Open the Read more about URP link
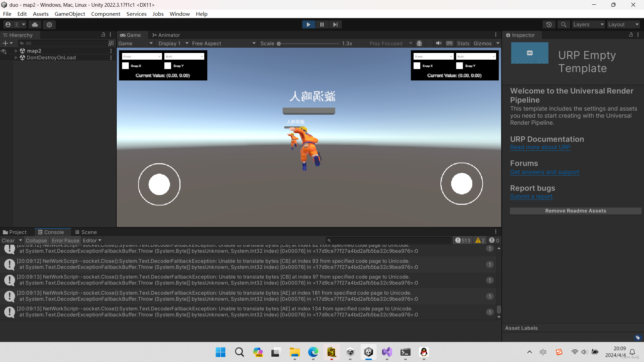Image resolution: width=644 pixels, height=362 pixels. (540, 147)
